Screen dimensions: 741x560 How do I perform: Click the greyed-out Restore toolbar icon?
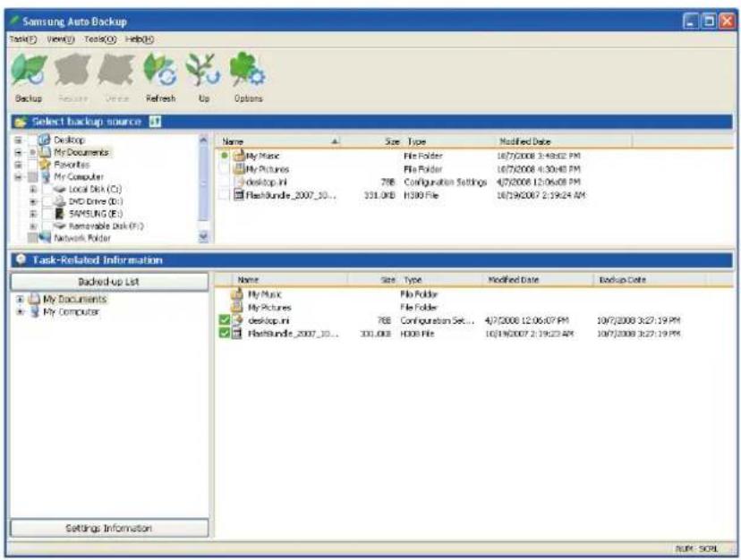72,70
